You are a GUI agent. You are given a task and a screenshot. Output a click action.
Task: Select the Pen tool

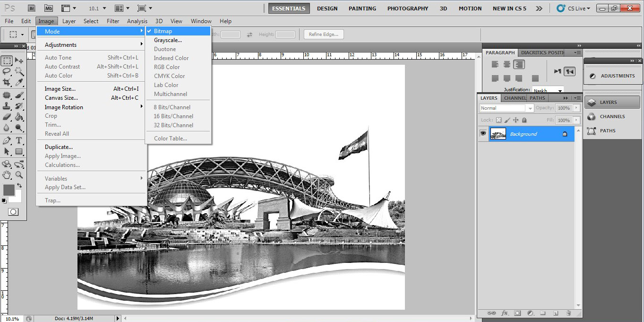pos(7,140)
